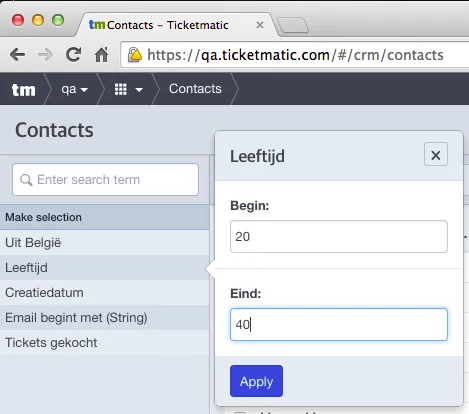Click the browser back arrow
The width and height of the screenshot is (469, 414).
coord(18,54)
